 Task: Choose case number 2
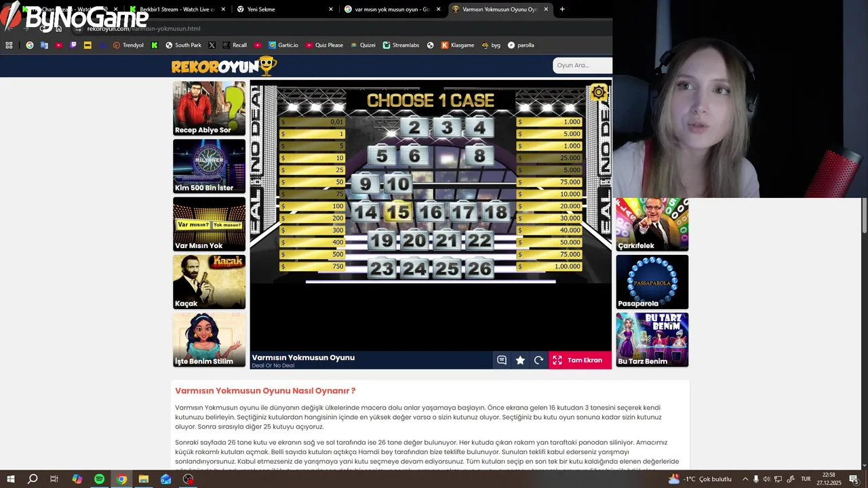point(414,127)
